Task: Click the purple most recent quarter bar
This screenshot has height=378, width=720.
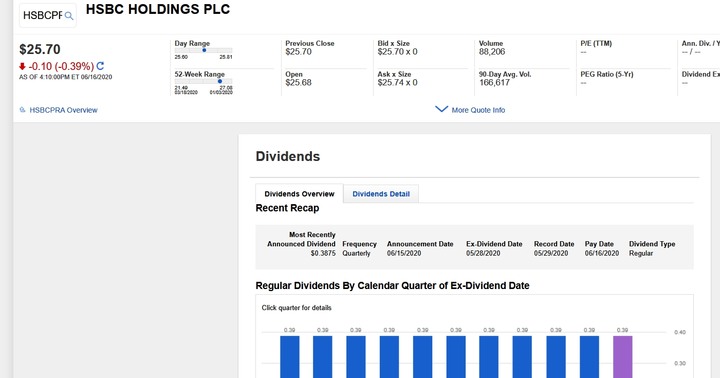Action: click(623, 357)
